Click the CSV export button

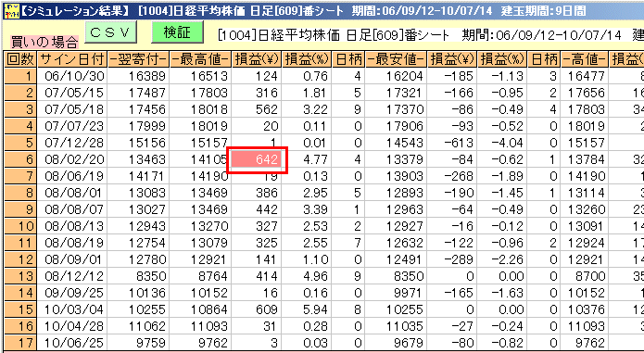[110, 32]
